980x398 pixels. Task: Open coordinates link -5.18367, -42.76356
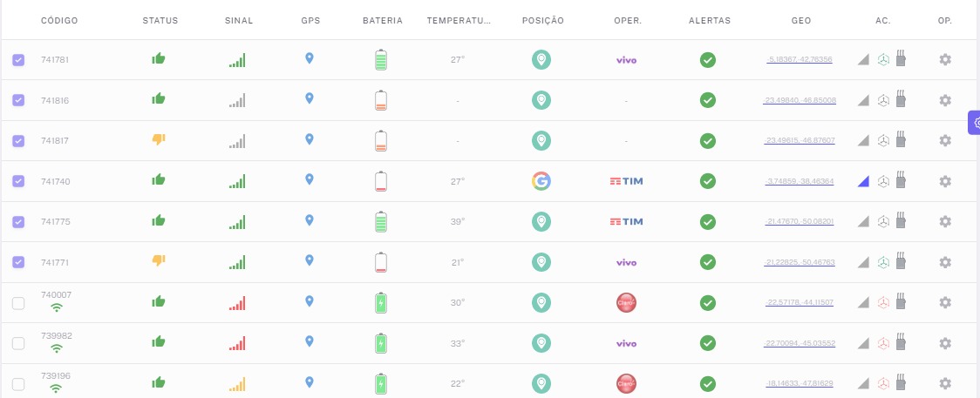point(800,60)
